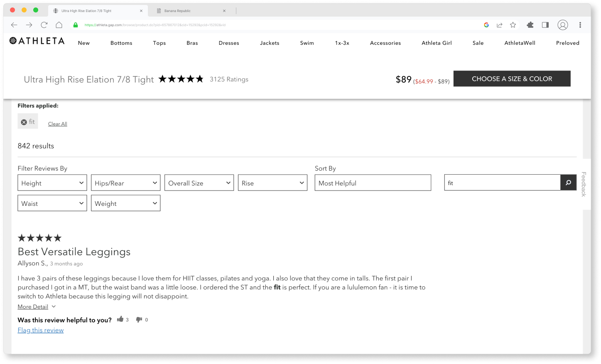Give thumbs up to Allyson's review
This screenshot has width=601, height=364.
pyautogui.click(x=120, y=319)
